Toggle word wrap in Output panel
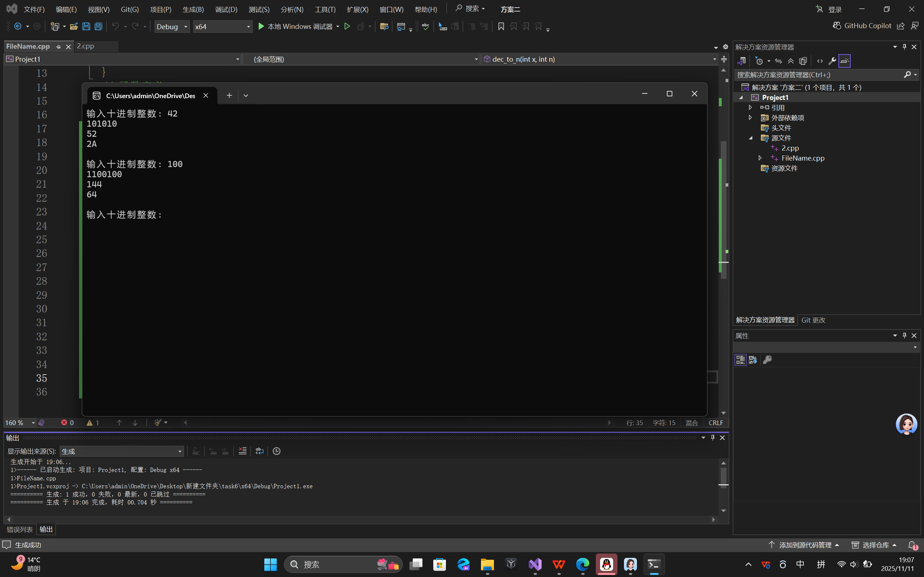Screen dimensions: 924x577 [259, 451]
